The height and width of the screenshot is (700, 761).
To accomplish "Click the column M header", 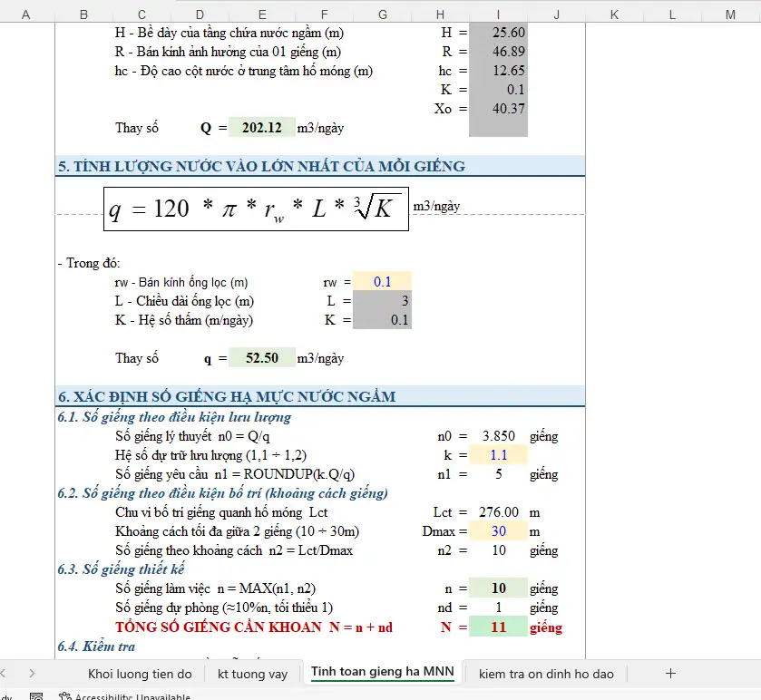I will coord(730,15).
